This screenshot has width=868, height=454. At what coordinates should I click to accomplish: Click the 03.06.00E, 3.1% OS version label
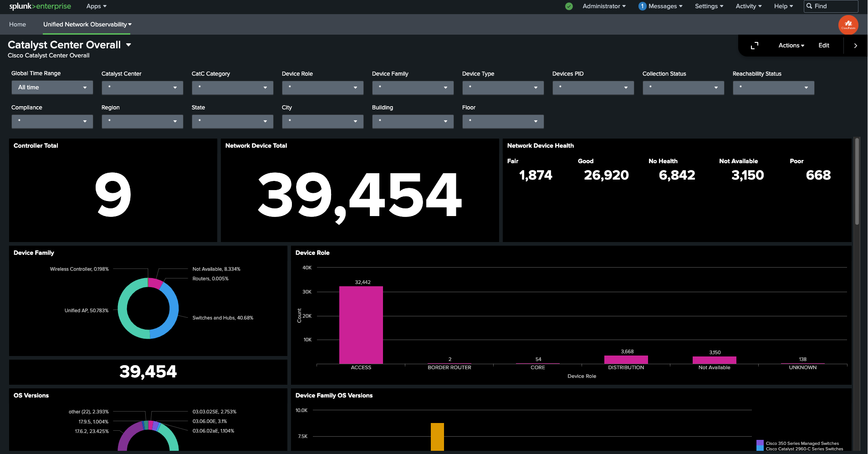point(209,421)
